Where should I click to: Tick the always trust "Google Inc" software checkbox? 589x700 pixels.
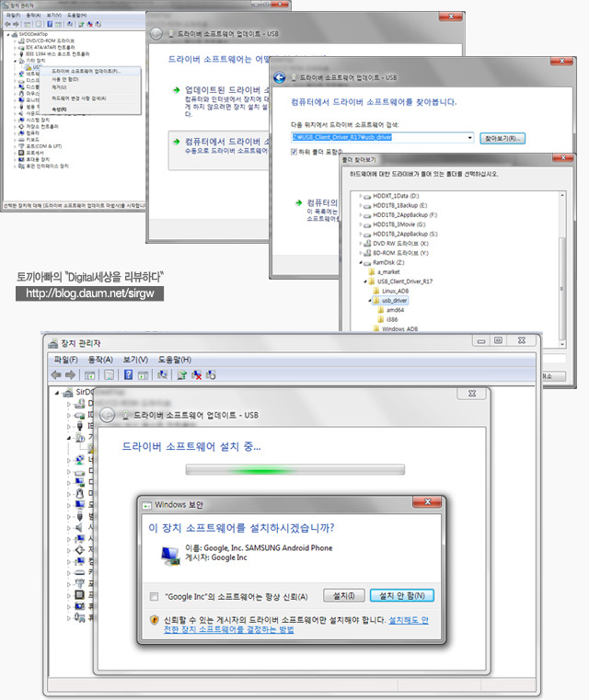click(154, 596)
